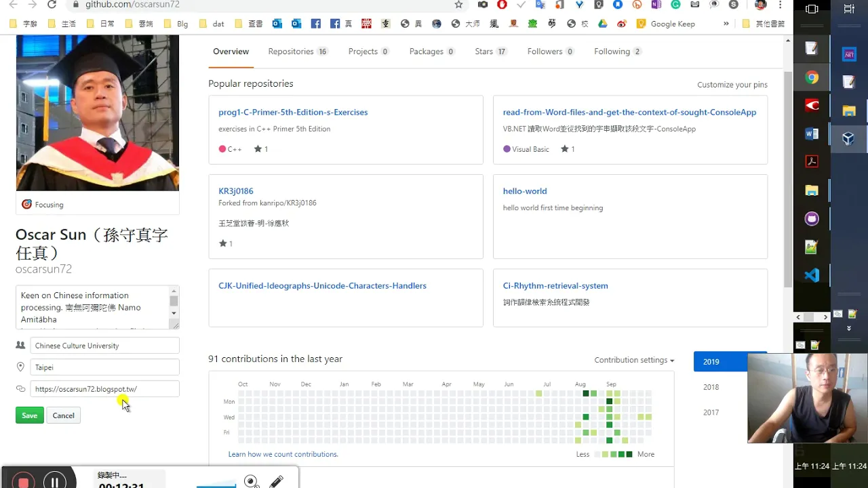Open the Chrome profile avatar menu
The height and width of the screenshot is (488, 868).
click(x=760, y=5)
